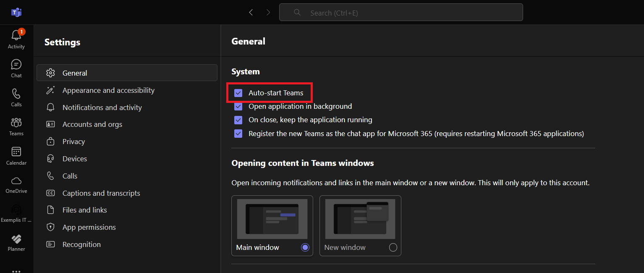
Task: Click the Files and links document icon
Action: click(51, 210)
